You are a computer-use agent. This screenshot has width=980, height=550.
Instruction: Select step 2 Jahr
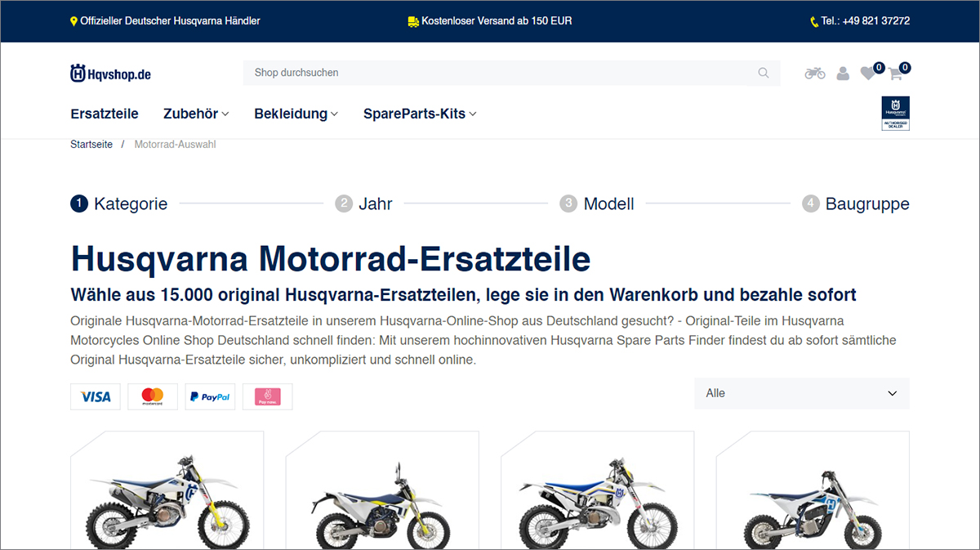[364, 203]
